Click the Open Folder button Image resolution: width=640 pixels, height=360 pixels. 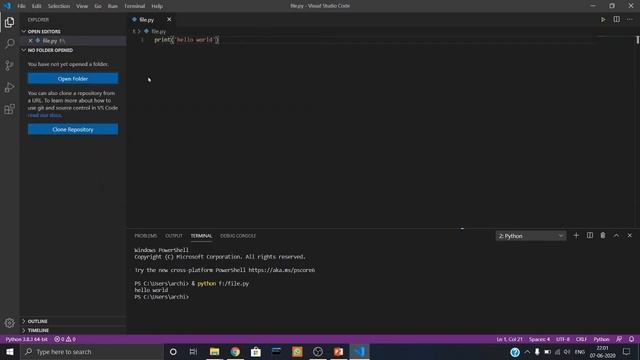pos(73,78)
